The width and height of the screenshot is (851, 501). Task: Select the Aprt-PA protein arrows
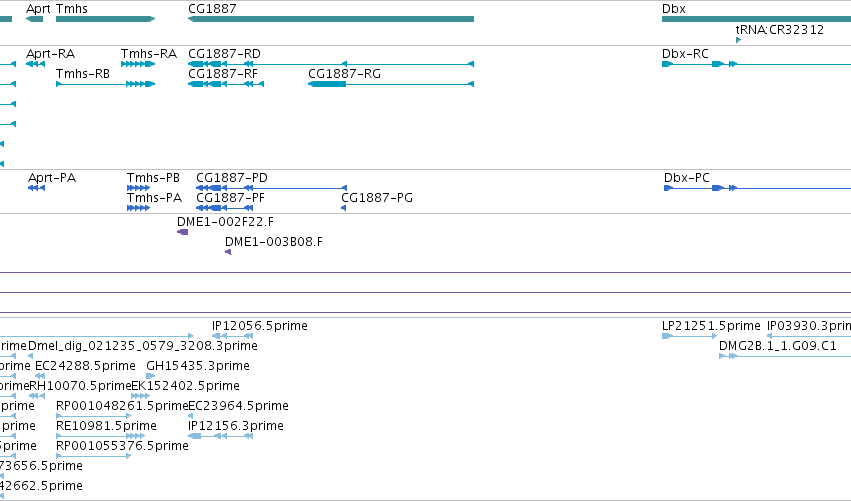[x=36, y=188]
